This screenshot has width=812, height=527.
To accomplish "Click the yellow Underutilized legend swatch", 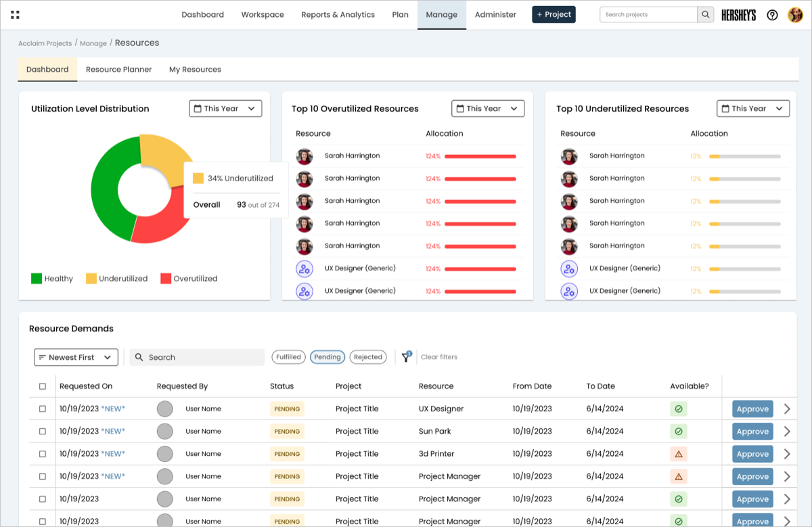I will pyautogui.click(x=91, y=278).
